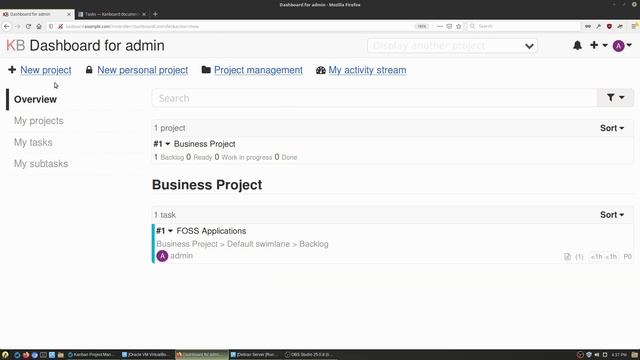Open the notifications bell
This screenshot has width=640, height=360.
[x=577, y=45]
